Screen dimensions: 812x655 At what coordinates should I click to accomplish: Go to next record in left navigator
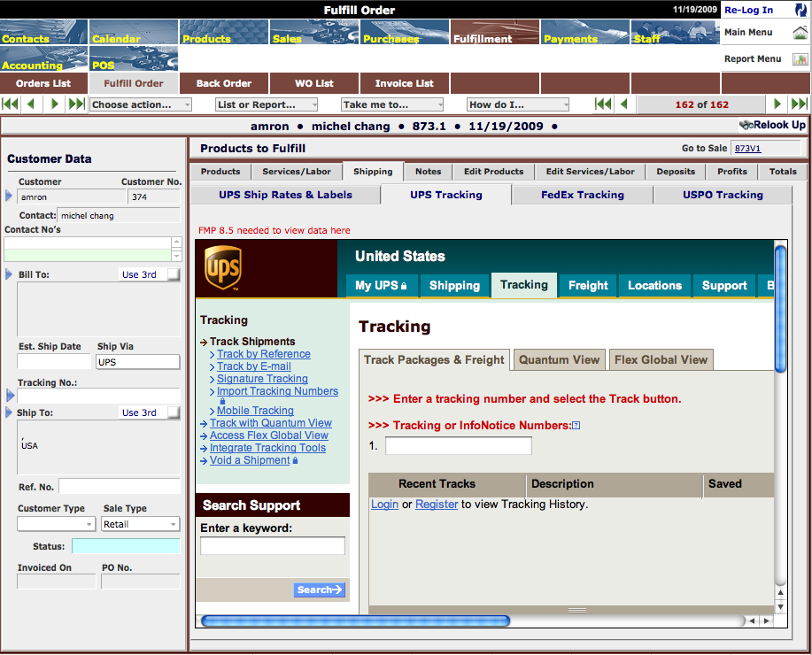point(54,104)
